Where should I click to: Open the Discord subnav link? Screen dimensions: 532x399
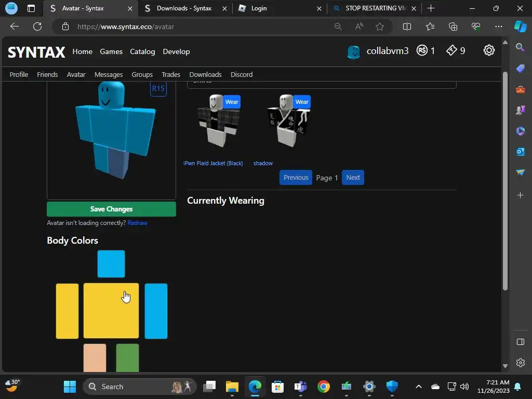(x=242, y=74)
